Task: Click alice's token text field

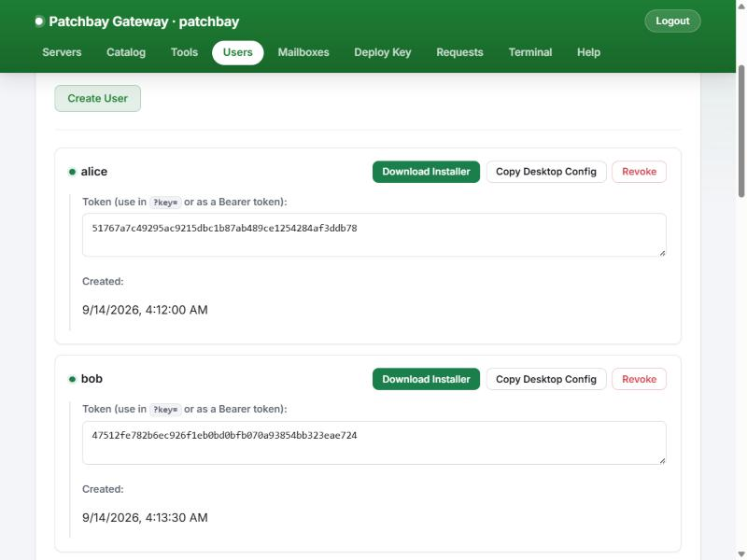Action: coord(374,235)
